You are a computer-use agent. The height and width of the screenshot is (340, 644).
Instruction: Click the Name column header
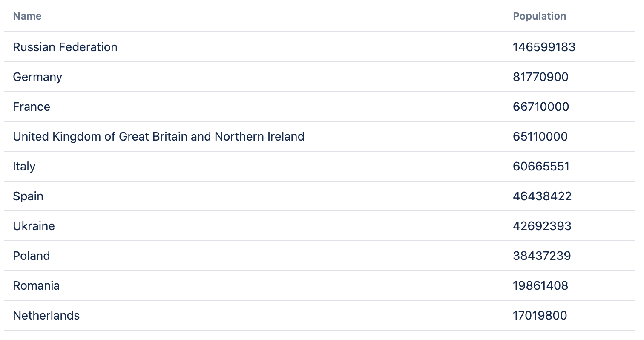[x=27, y=16]
